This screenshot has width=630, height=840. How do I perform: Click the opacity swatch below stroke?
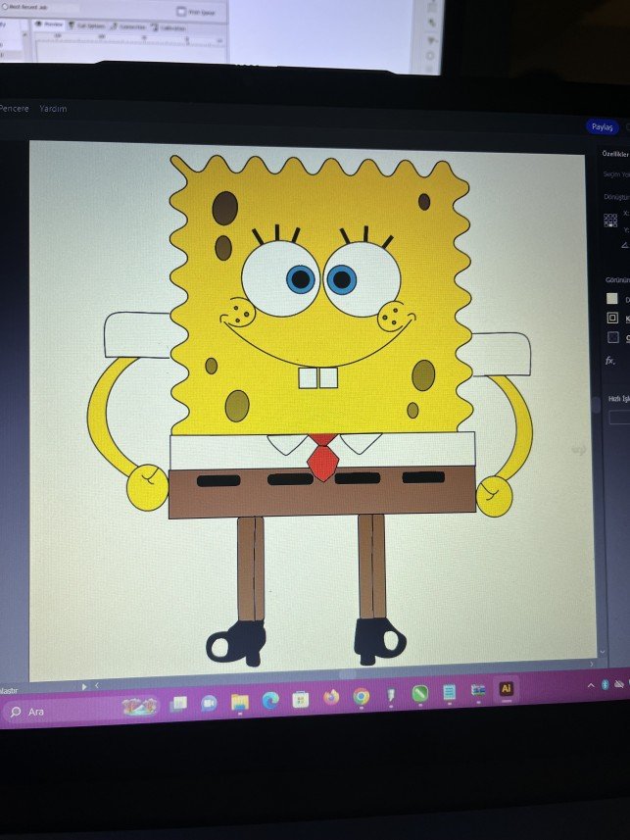point(612,337)
